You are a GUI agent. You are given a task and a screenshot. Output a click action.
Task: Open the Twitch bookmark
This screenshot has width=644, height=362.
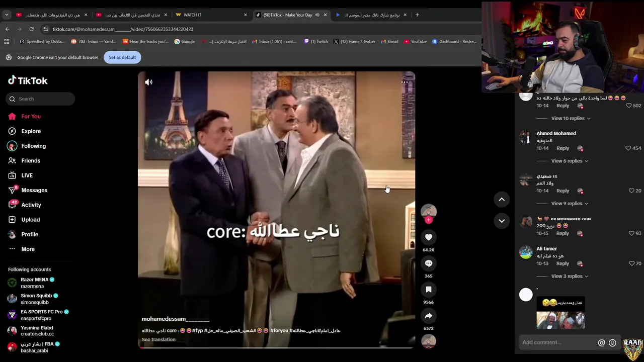tap(316, 42)
